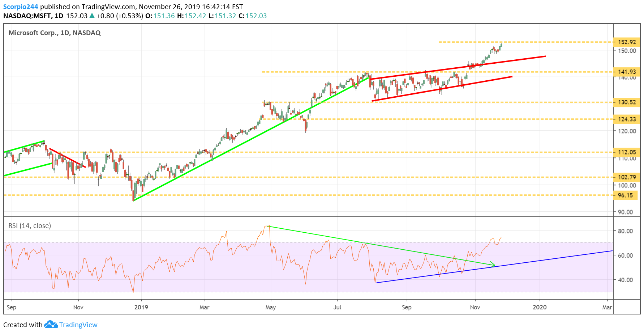Click the 2019 label on time axis
The height and width of the screenshot is (334, 644).
141,307
